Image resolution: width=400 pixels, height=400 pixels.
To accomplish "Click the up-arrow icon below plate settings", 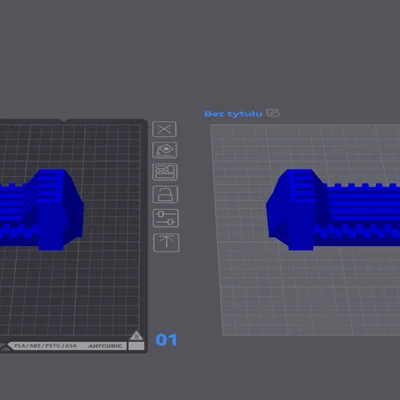I will [x=166, y=242].
